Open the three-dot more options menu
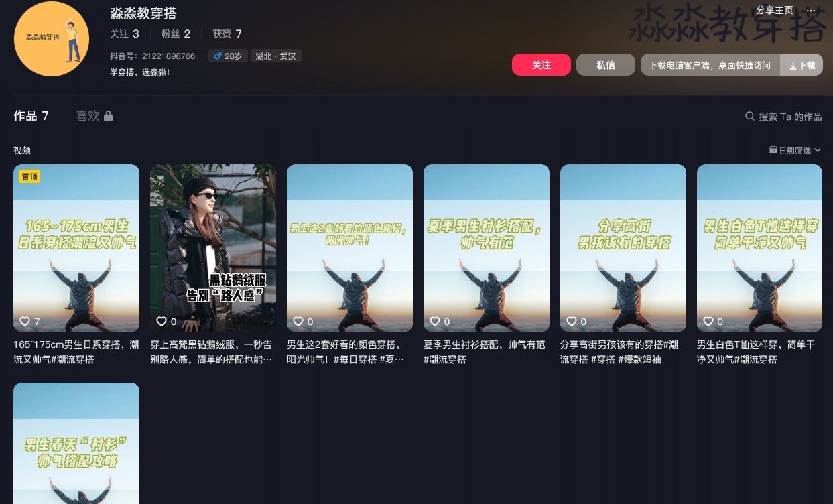The height and width of the screenshot is (504, 833). [811, 11]
